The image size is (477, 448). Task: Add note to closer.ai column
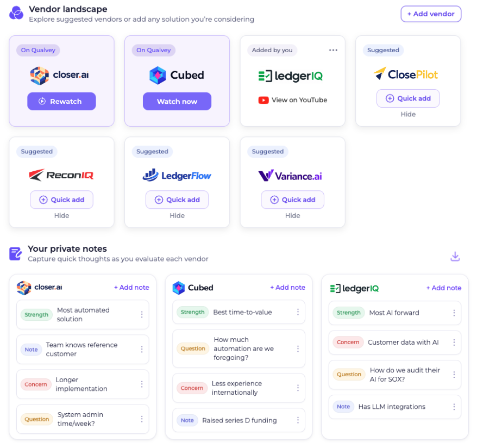131,287
